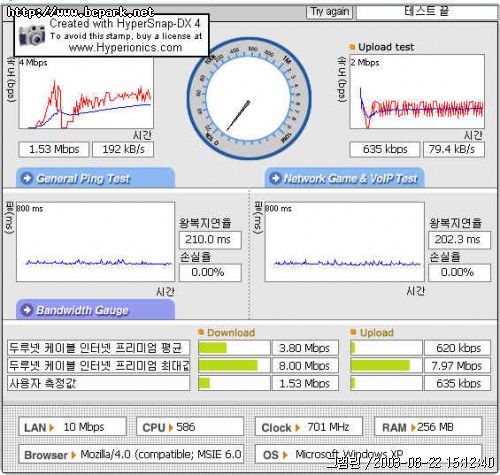
Task: Click the Try again button
Action: tap(329, 12)
